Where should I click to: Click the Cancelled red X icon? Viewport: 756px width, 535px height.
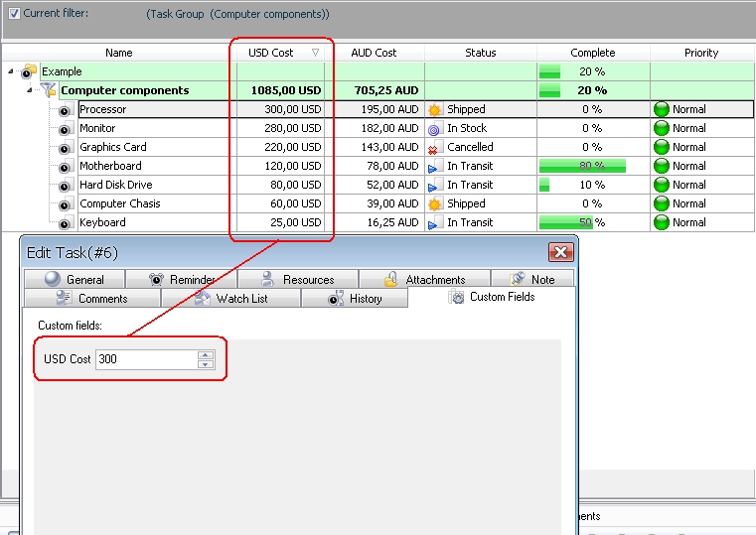[x=434, y=148]
